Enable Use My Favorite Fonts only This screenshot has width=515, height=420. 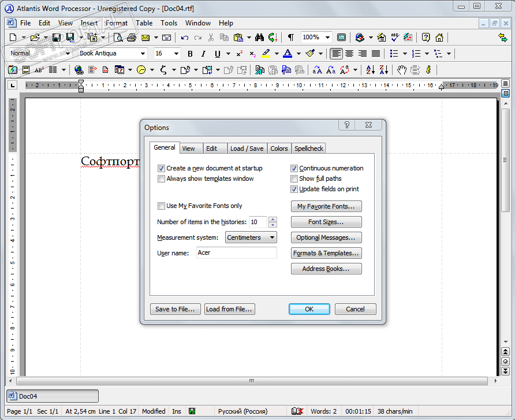pos(161,206)
